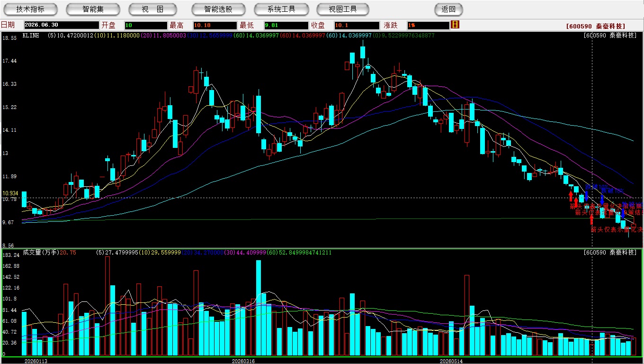
Task: Click the 返回 button
Action: pyautogui.click(x=448, y=9)
